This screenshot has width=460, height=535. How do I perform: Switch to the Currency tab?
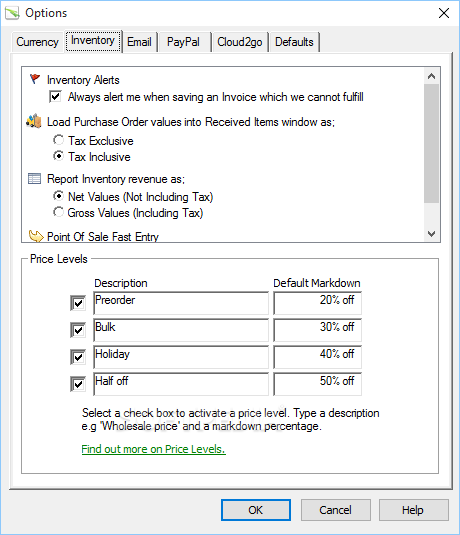click(x=38, y=42)
